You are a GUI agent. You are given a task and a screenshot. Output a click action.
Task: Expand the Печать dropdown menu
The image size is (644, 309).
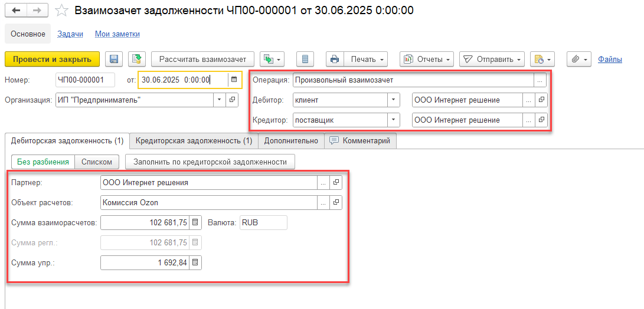[x=366, y=59]
